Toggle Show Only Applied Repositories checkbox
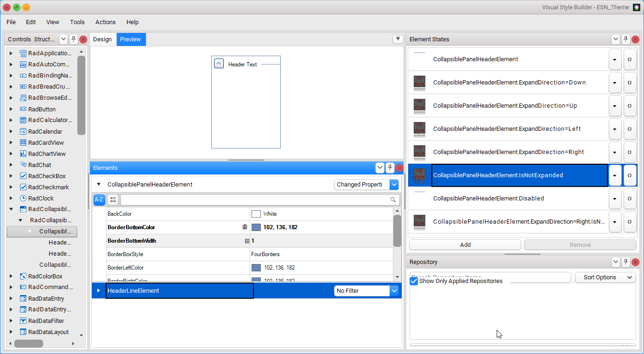The height and width of the screenshot is (354, 644). coord(414,281)
